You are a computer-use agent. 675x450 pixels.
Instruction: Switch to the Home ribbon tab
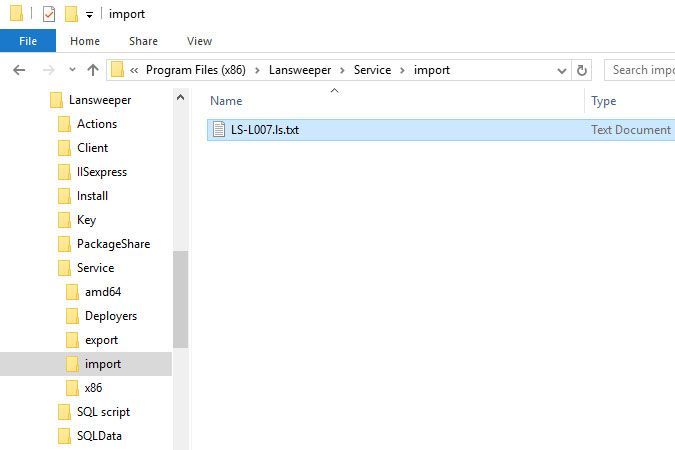pos(85,41)
